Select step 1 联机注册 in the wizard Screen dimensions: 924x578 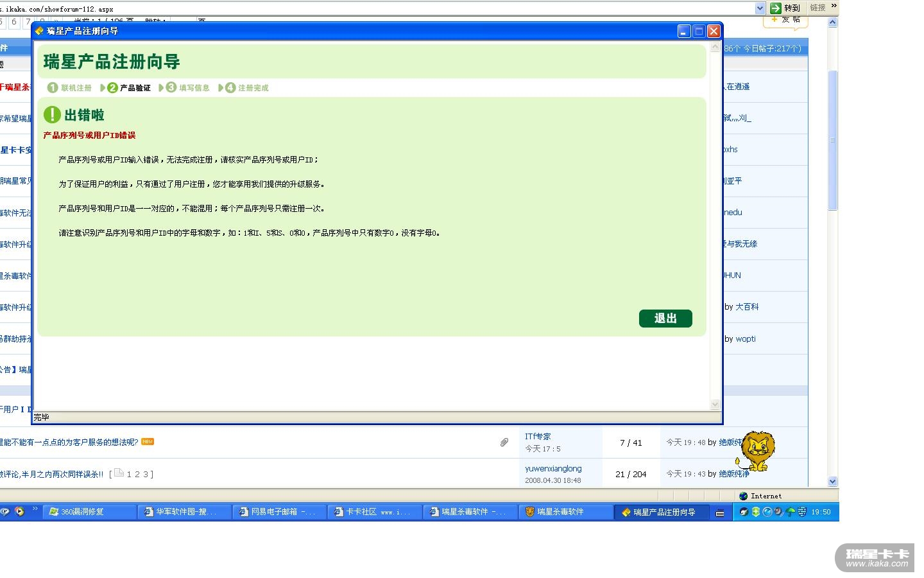tap(70, 88)
